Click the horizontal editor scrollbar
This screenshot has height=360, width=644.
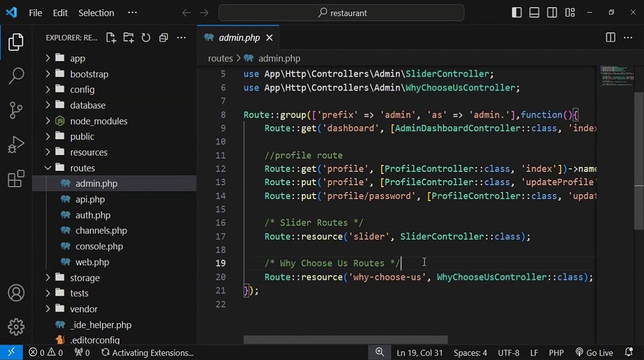coord(345,340)
